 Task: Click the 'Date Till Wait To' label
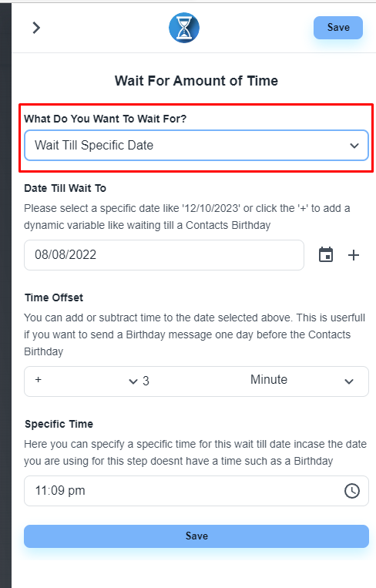pyautogui.click(x=65, y=188)
